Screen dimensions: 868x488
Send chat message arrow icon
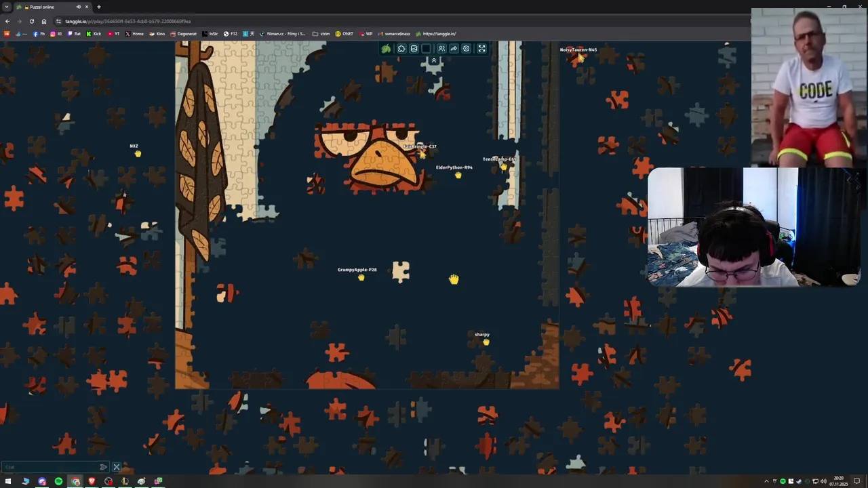pos(103,467)
